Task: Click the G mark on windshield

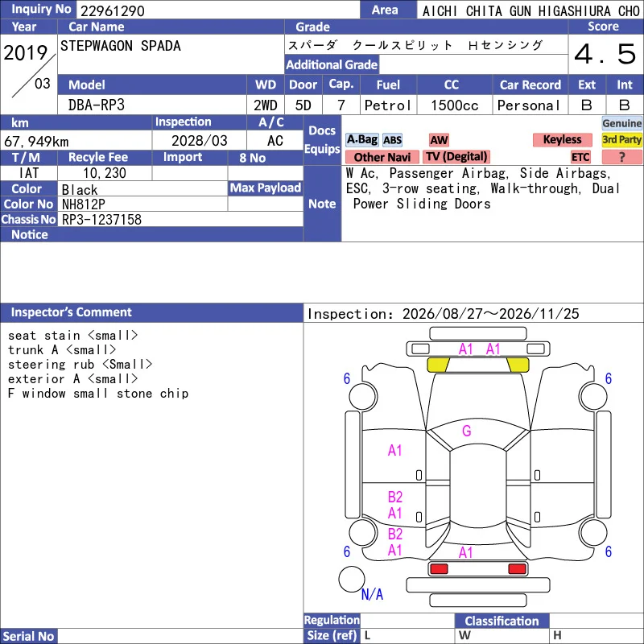Action: click(x=467, y=431)
